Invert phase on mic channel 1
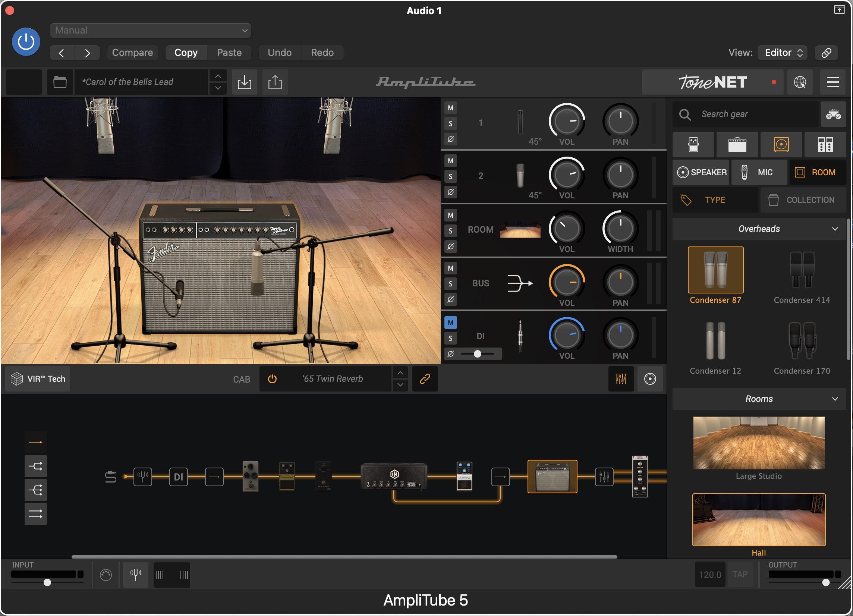The image size is (853, 616). point(451,139)
